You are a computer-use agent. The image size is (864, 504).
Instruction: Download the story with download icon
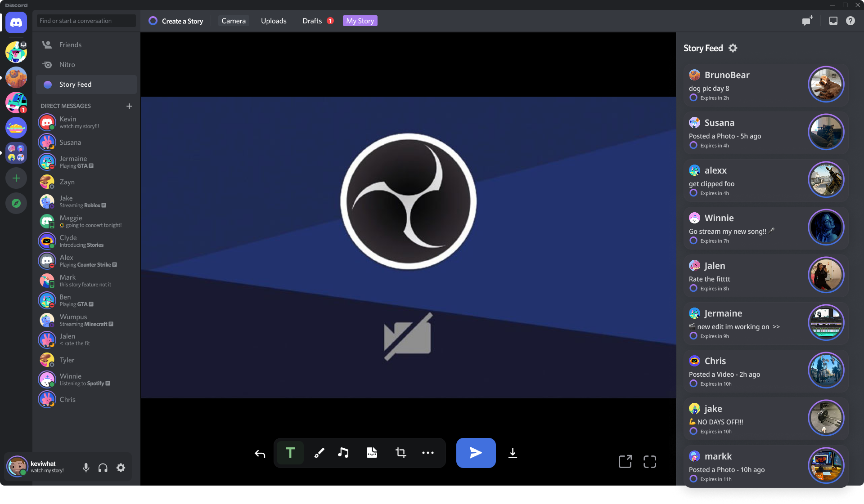point(513,453)
